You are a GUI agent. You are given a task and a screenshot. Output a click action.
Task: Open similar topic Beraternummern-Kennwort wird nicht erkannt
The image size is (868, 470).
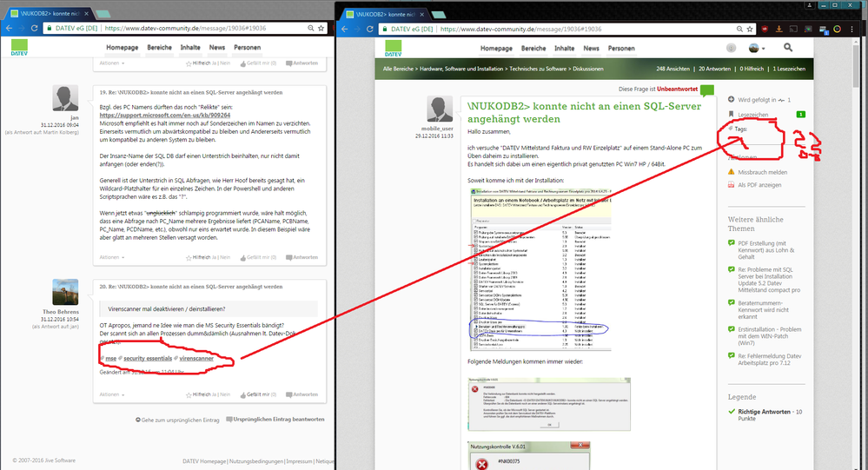764,310
